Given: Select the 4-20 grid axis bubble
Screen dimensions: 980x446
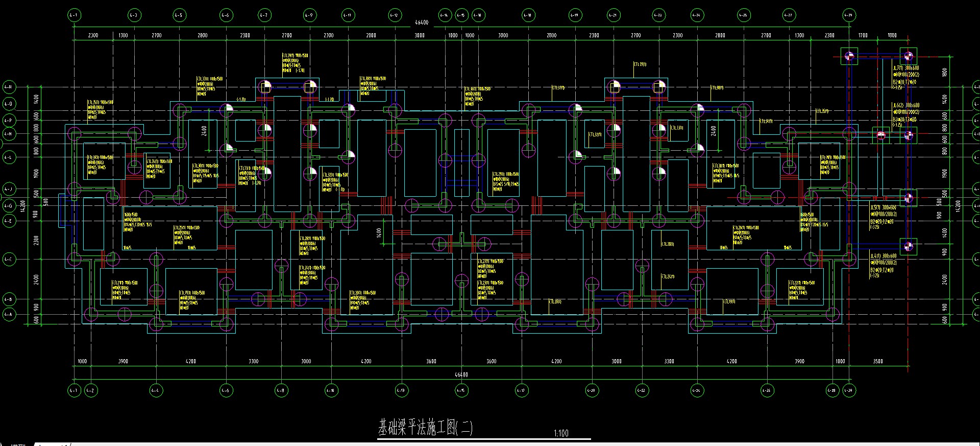Looking at the screenshot, I should pyautogui.click(x=591, y=390).
